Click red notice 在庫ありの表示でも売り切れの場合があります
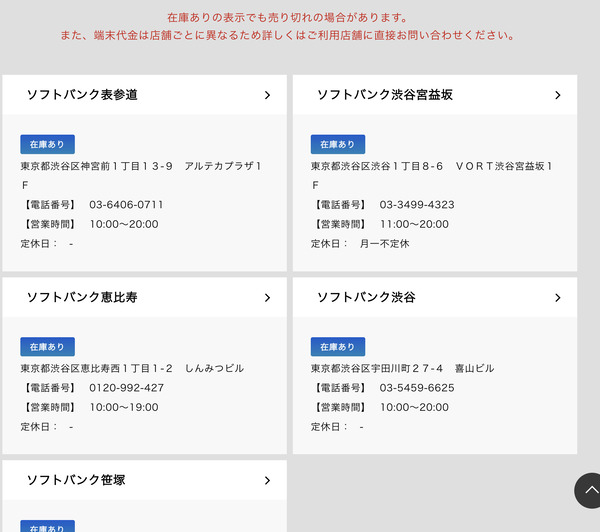The image size is (600, 532). pos(287,18)
